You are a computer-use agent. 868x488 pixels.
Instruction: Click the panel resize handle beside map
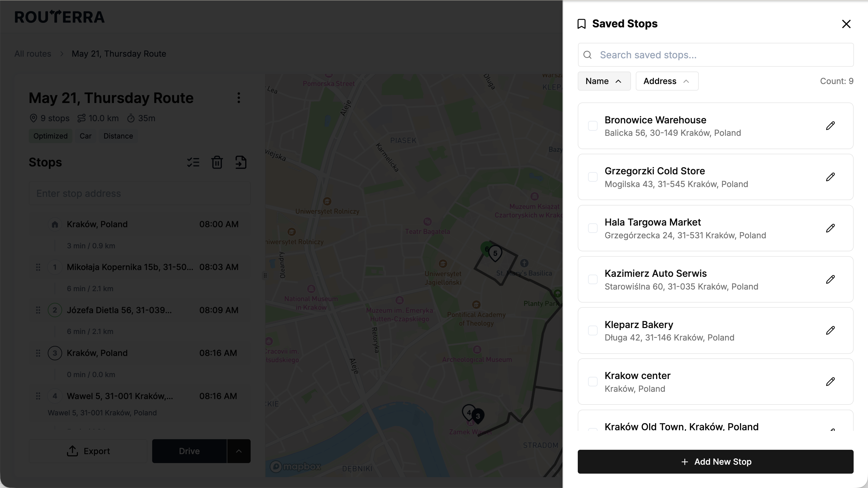(x=265, y=275)
